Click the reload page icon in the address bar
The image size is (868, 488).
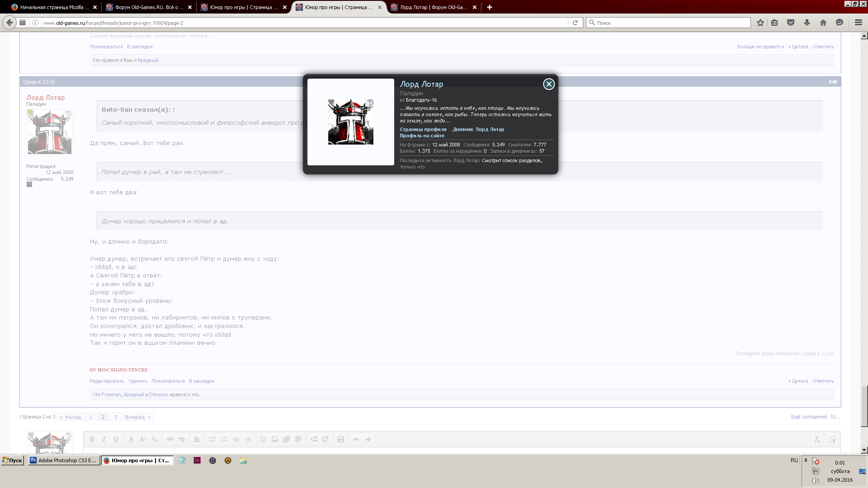575,23
